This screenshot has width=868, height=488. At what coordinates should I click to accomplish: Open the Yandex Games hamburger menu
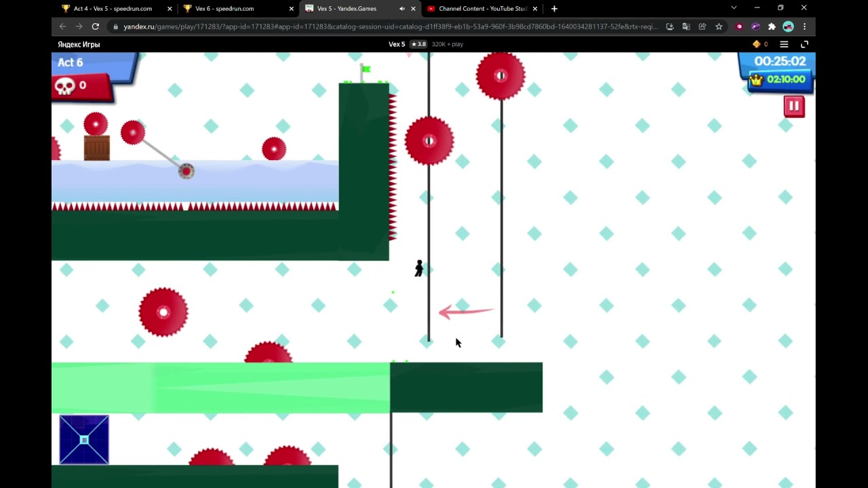(784, 44)
